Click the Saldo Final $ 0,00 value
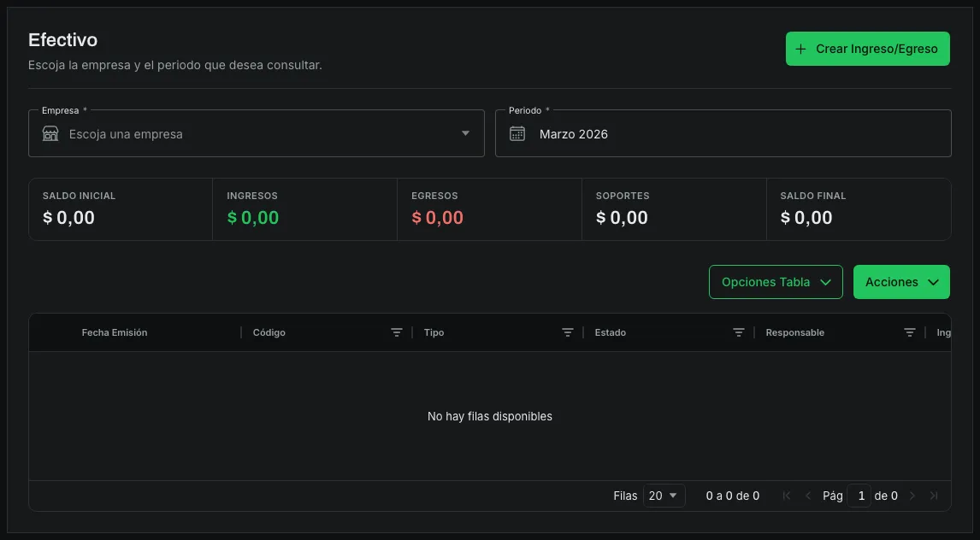 click(806, 217)
